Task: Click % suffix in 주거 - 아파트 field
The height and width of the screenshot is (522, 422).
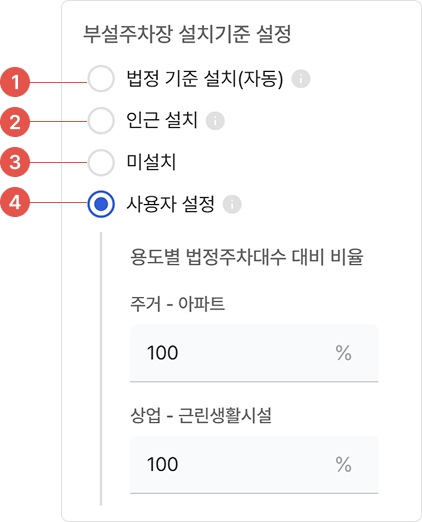Action: [x=343, y=353]
